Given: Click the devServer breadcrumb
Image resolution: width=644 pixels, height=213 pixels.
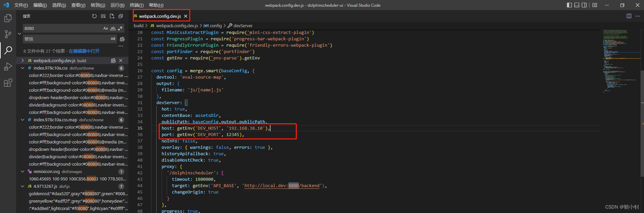Looking at the screenshot, I should click(243, 26).
